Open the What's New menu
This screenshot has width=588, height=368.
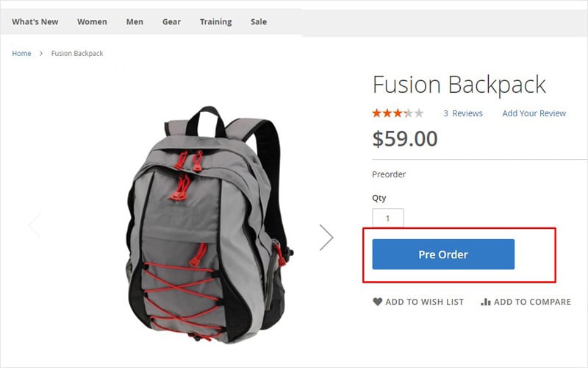pos(35,22)
